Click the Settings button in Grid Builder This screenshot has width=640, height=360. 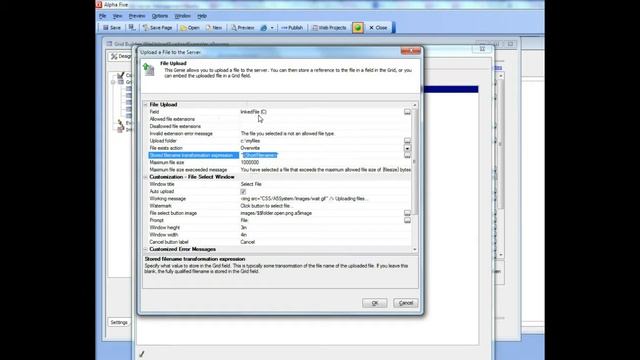[119, 322]
